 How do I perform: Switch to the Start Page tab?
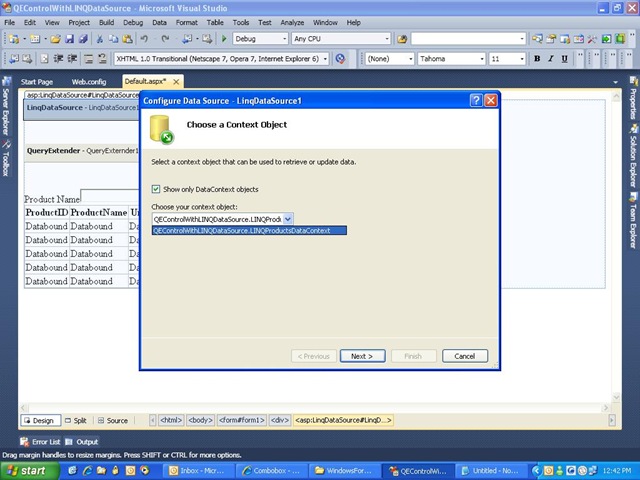click(37, 82)
